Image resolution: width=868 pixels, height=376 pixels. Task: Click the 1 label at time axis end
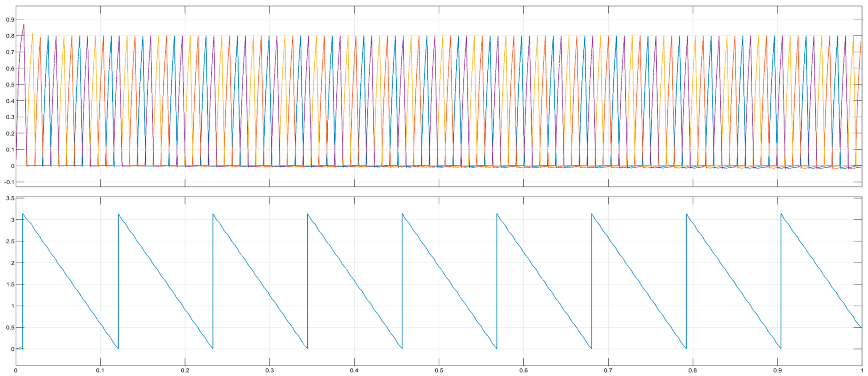click(862, 371)
